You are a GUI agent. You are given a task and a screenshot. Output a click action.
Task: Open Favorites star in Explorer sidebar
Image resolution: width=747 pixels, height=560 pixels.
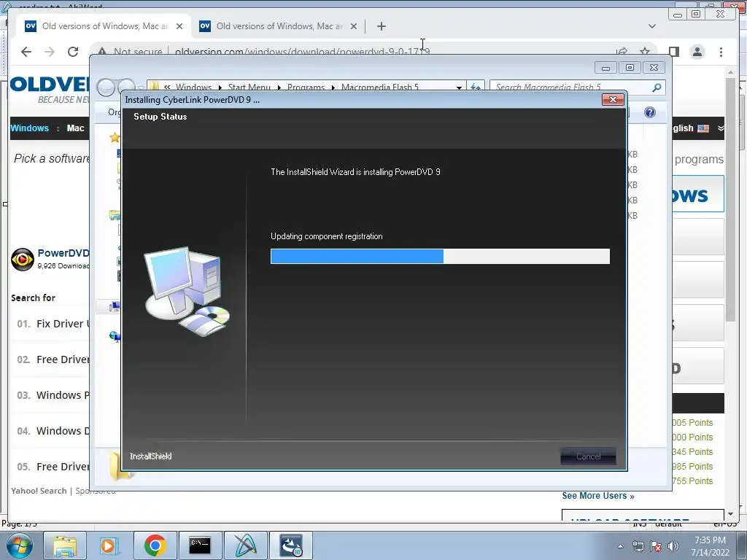[x=115, y=138]
